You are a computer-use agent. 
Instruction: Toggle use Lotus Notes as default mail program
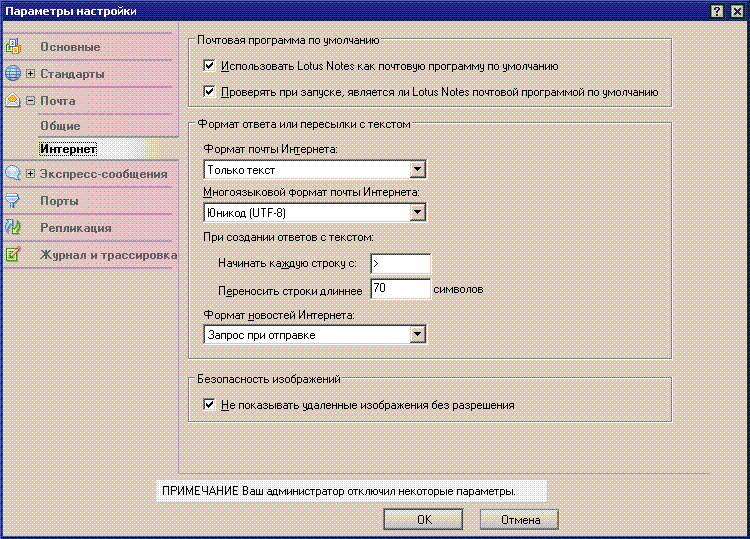[x=209, y=66]
